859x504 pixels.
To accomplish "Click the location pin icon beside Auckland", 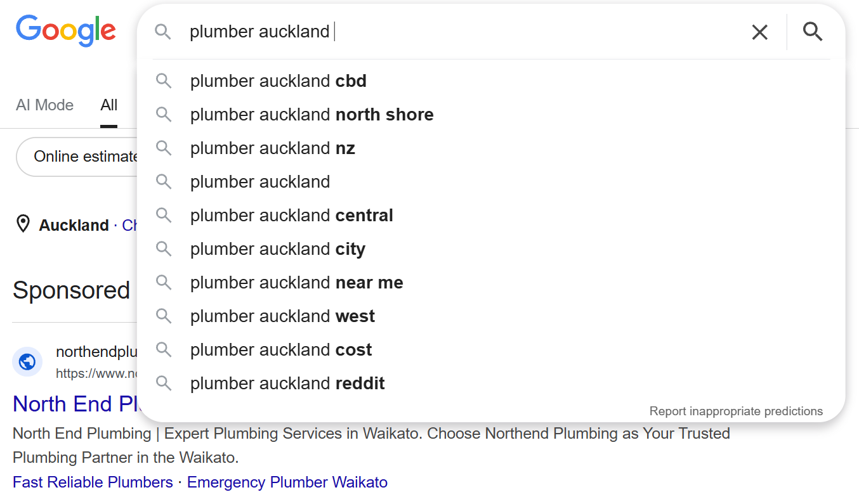I will (23, 224).
